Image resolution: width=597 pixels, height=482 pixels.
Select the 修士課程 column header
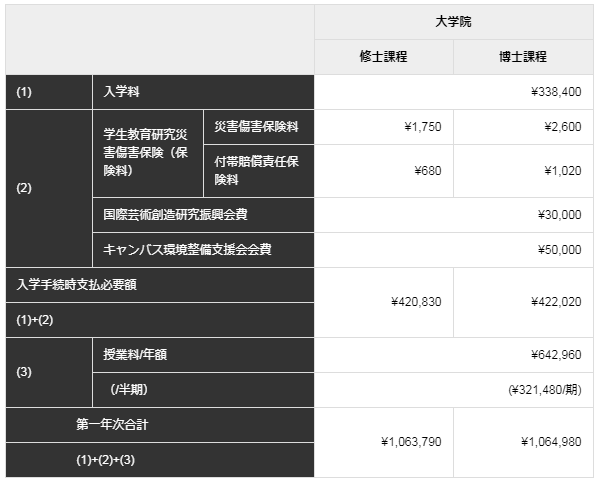tap(384, 57)
